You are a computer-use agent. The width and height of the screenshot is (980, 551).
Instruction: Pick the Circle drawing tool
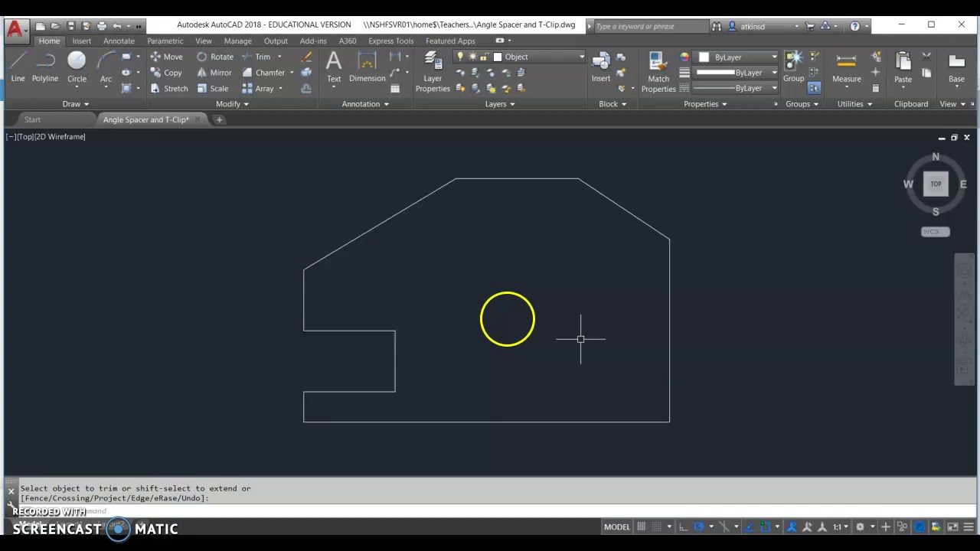click(77, 67)
